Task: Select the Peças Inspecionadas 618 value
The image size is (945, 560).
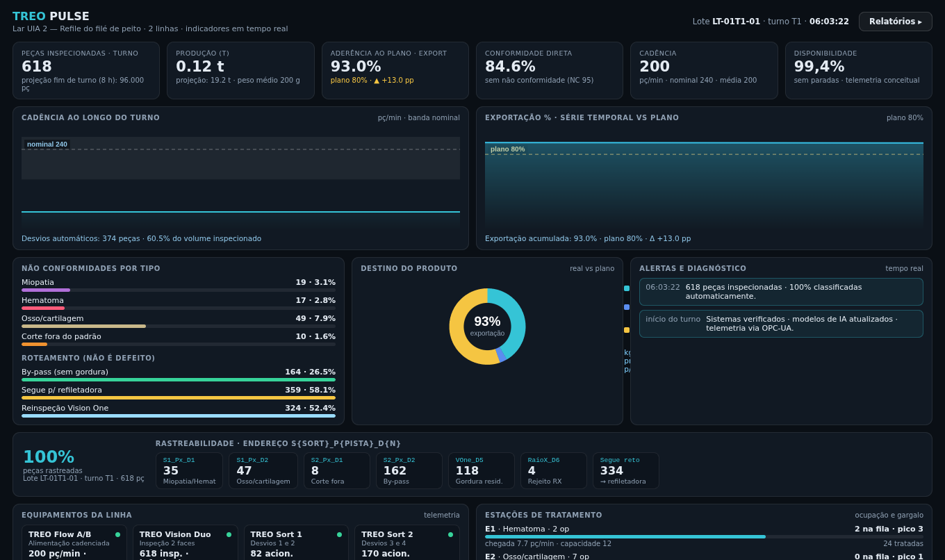Action: pyautogui.click(x=37, y=67)
